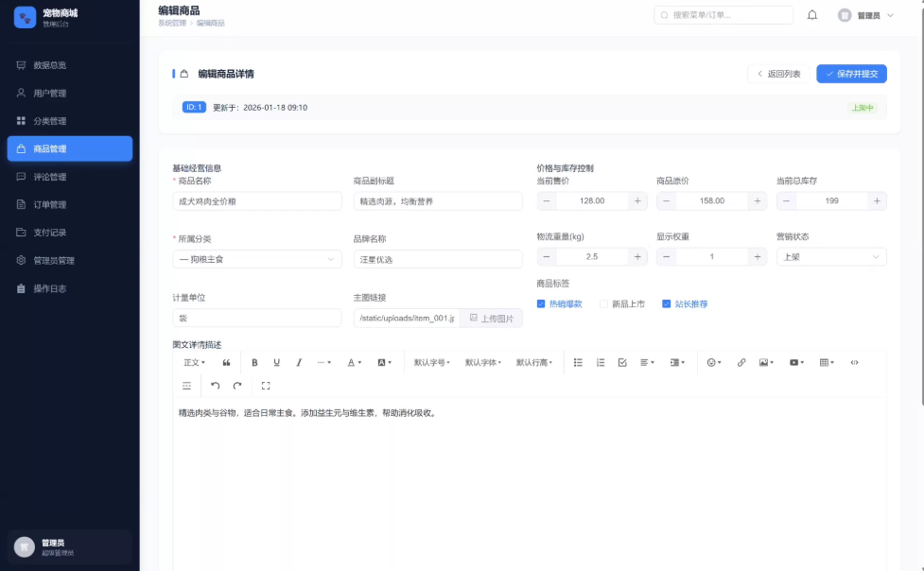Viewport: 924px width, 571px height.
Task: Open the insert image dropdown
Action: tap(766, 362)
